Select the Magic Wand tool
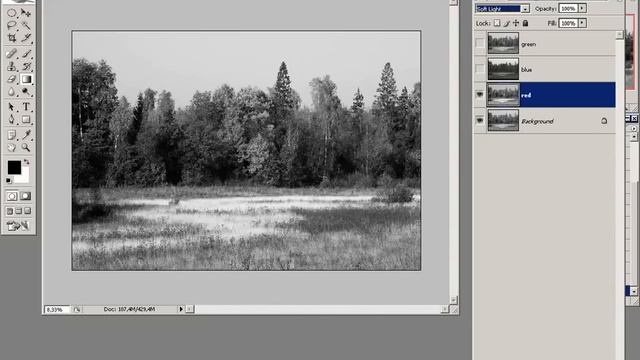Screen dimensions: 640x360 26,25
